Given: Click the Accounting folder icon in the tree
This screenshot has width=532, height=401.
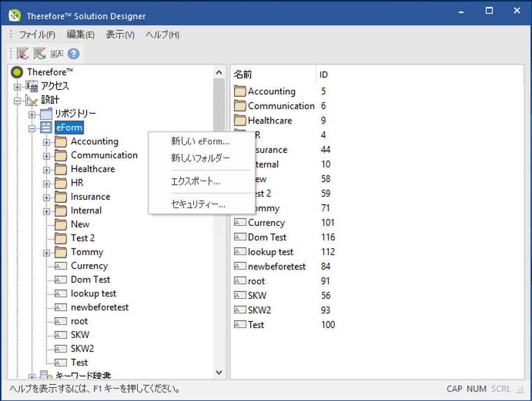Looking at the screenshot, I should click(61, 142).
